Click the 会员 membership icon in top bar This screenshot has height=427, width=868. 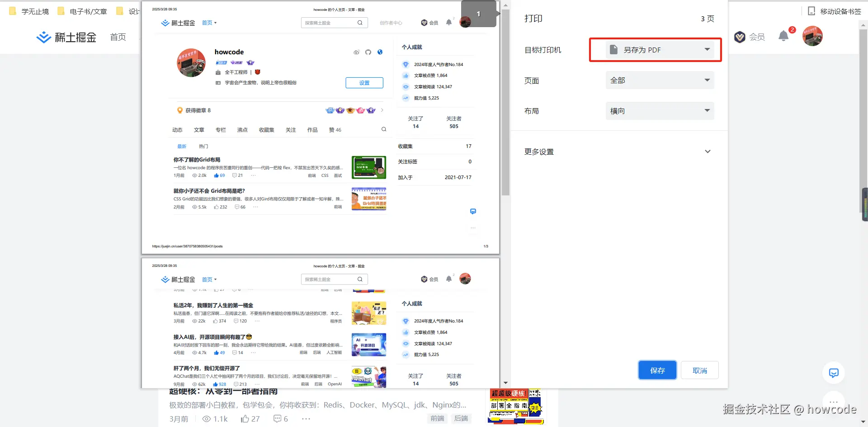tap(740, 37)
